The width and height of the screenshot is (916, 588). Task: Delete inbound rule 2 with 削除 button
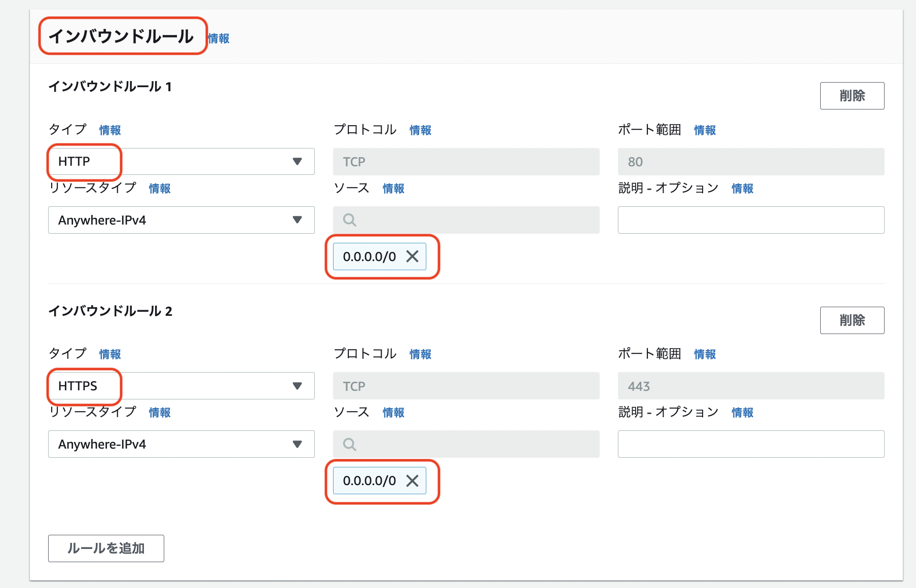tap(852, 320)
